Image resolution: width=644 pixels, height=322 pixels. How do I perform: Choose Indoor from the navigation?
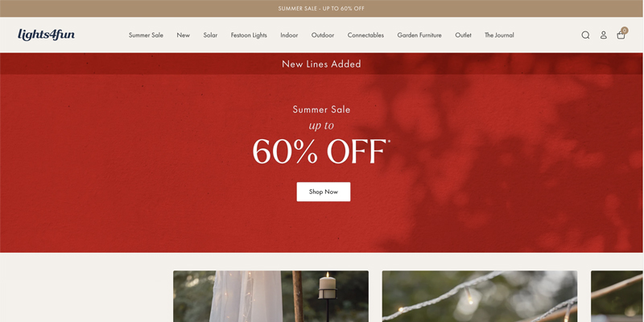[289, 35]
